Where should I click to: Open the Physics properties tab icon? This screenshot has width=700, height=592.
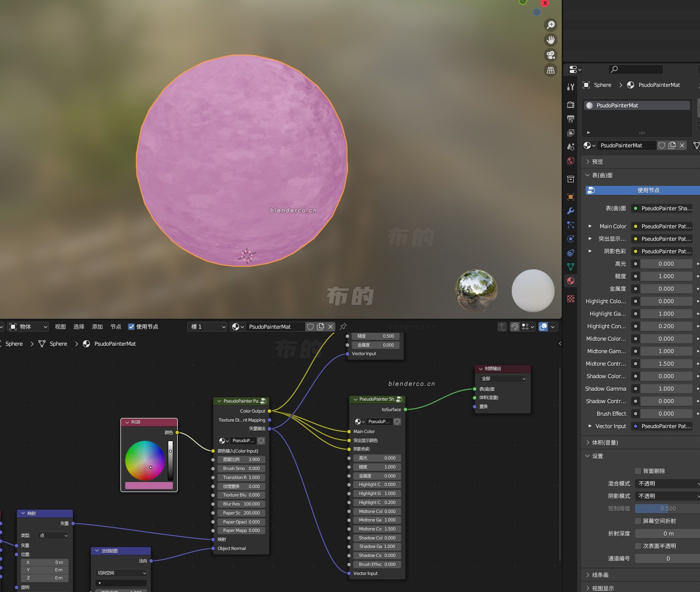pyautogui.click(x=571, y=239)
